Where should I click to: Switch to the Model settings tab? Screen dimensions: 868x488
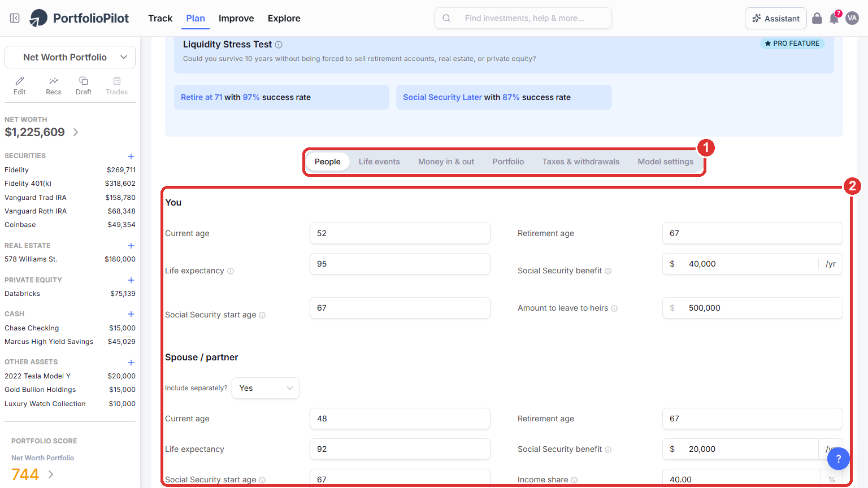(666, 162)
